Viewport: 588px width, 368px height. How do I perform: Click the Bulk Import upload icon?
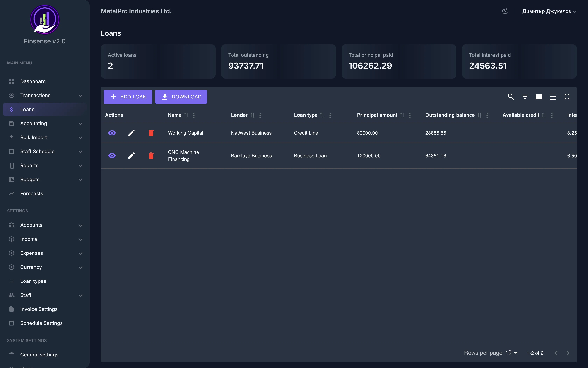(11, 137)
